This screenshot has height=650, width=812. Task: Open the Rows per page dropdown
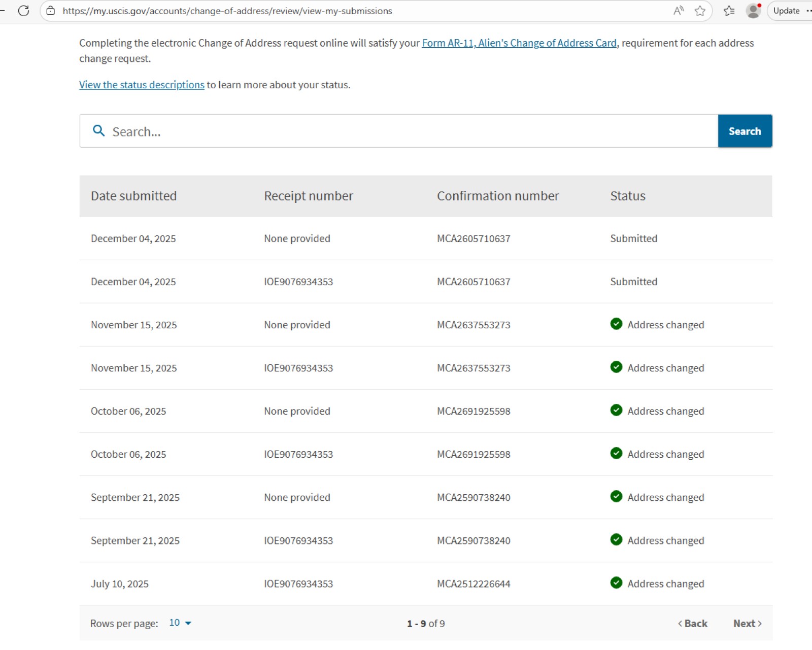[x=180, y=623]
